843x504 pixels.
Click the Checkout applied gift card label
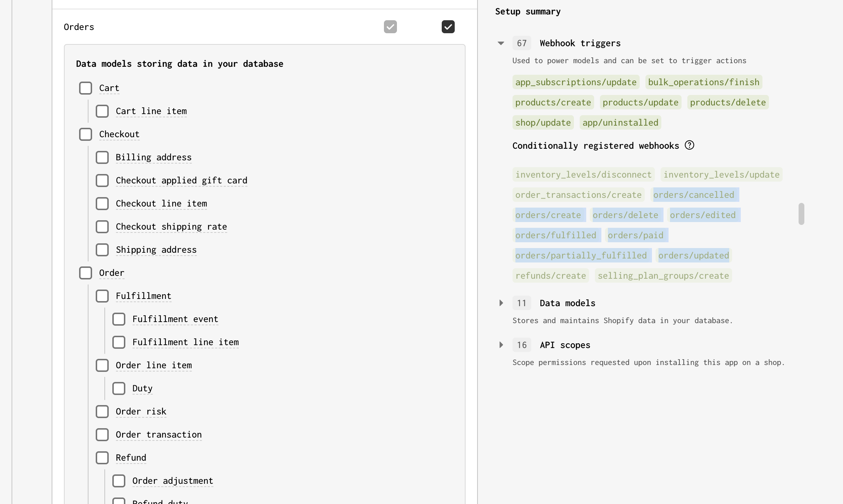(x=181, y=181)
